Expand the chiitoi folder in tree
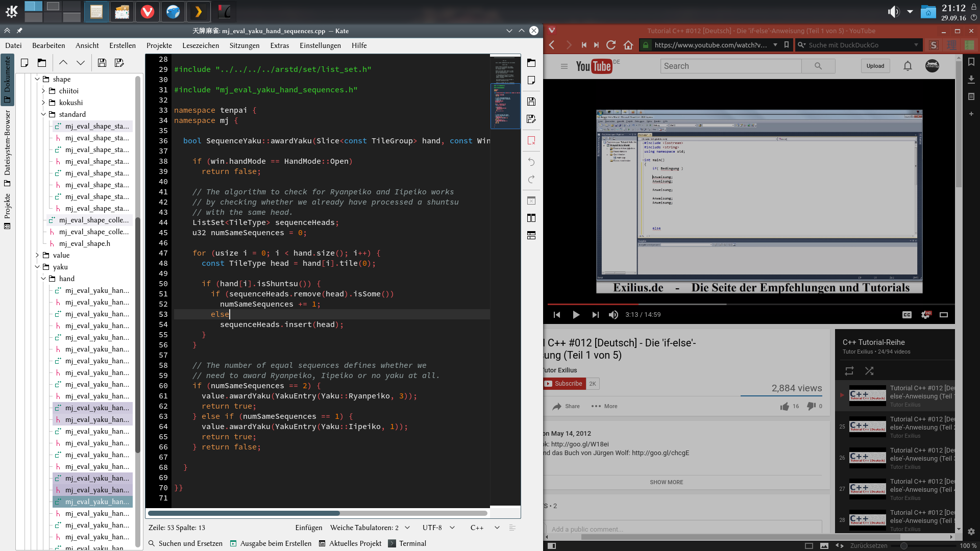Image resolution: width=980 pixels, height=551 pixels. (43, 91)
